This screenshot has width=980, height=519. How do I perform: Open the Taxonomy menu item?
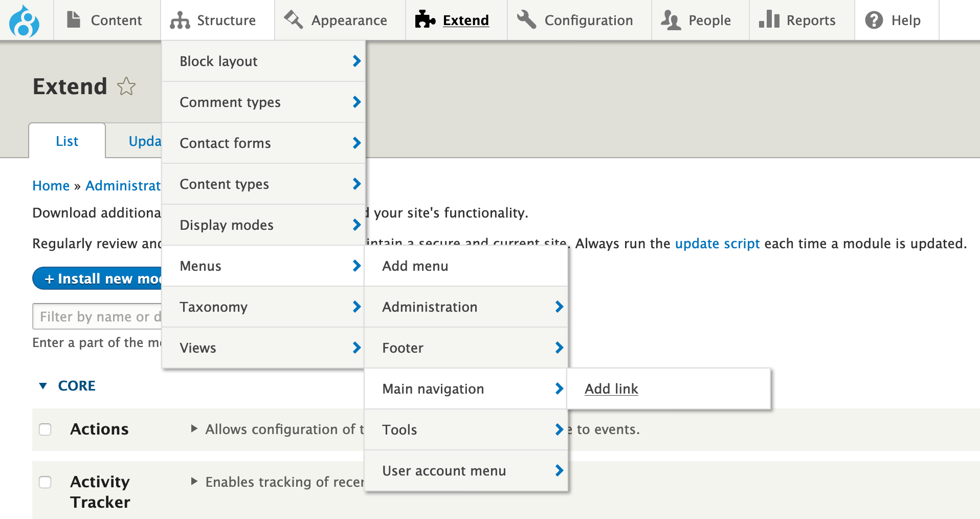point(263,307)
